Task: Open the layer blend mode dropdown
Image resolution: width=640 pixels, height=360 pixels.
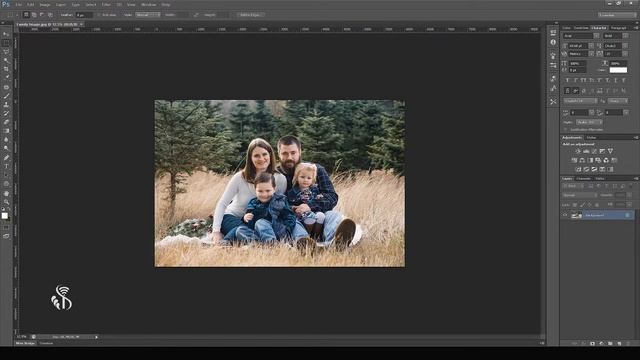Action: 580,195
